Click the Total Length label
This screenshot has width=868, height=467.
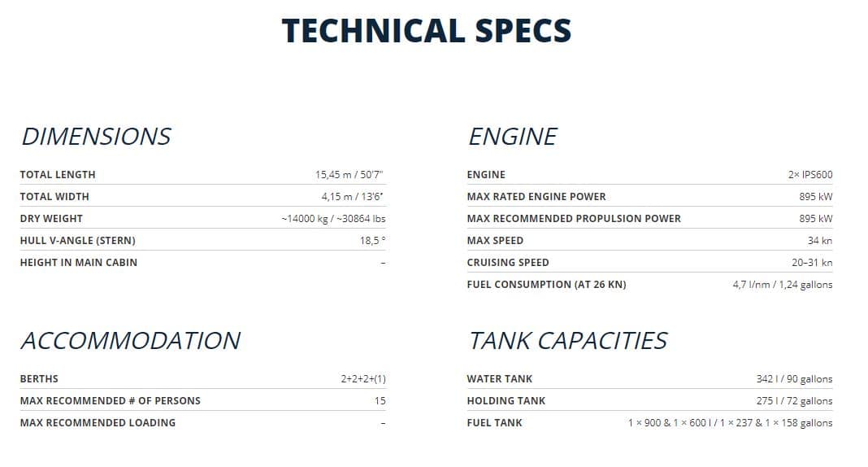click(58, 175)
